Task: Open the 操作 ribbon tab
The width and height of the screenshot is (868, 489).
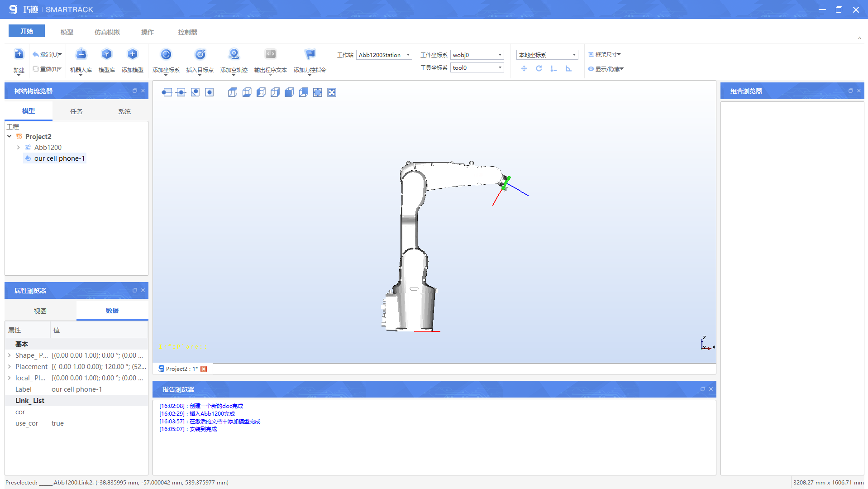Action: 148,32
